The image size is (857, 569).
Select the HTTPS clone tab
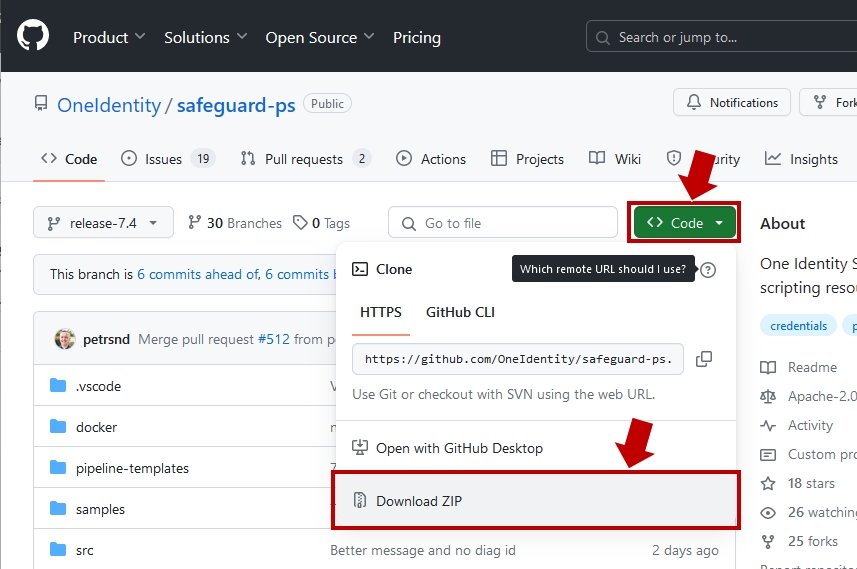point(381,312)
